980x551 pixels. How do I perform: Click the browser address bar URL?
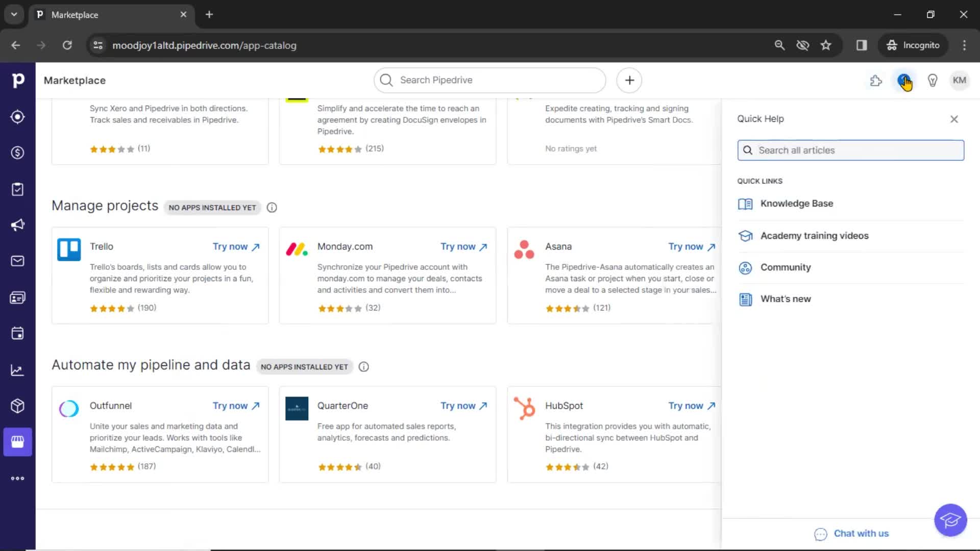pyautogui.click(x=204, y=45)
